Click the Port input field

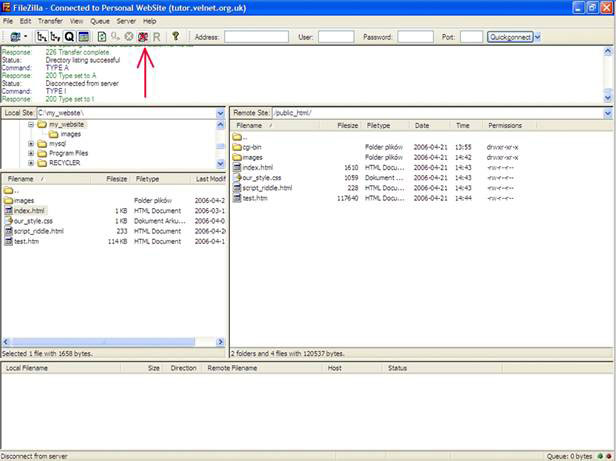tap(471, 37)
